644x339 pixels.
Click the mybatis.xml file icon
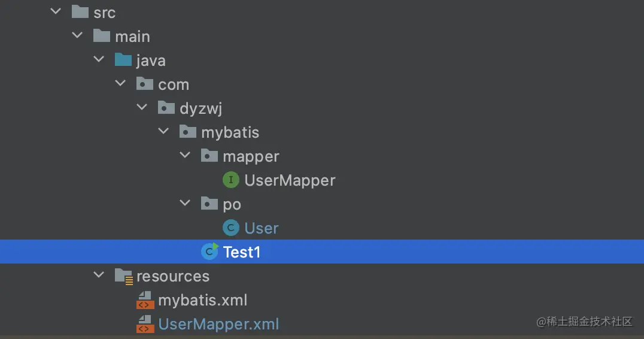point(145,300)
